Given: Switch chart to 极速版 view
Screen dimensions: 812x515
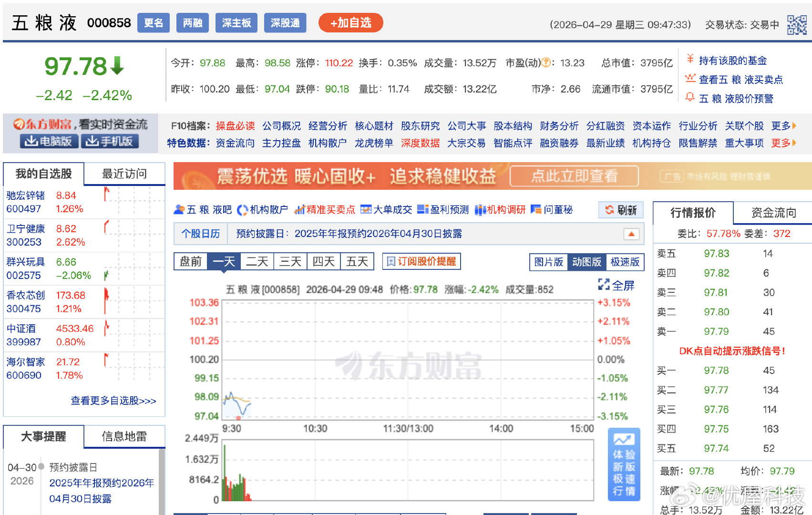Looking at the screenshot, I should (624, 262).
